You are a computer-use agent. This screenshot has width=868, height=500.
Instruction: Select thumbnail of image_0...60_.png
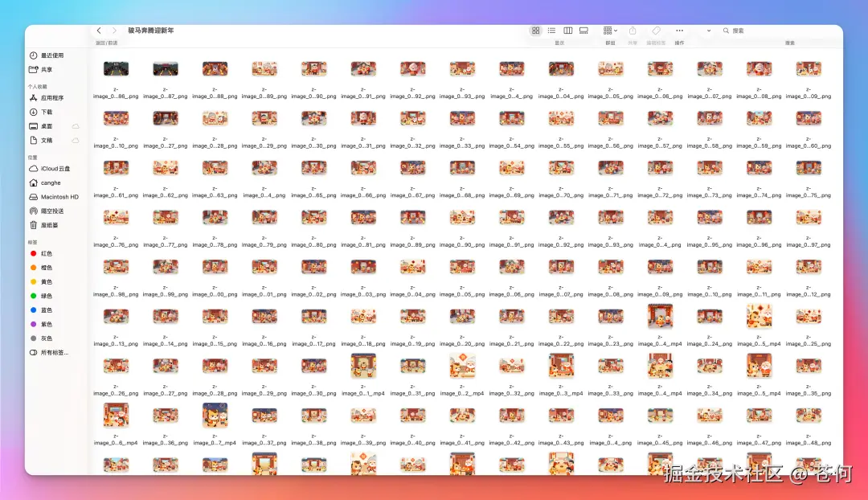(809, 118)
